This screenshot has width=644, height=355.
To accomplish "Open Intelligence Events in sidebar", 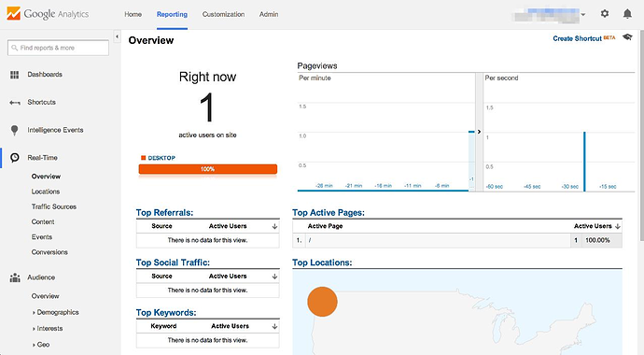I will 55,130.
